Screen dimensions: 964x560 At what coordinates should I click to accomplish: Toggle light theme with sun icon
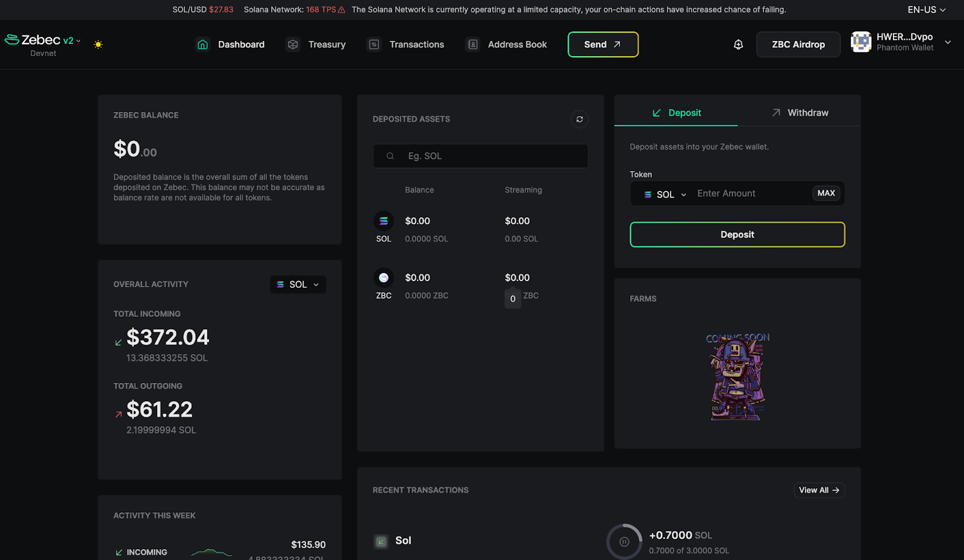[98, 45]
